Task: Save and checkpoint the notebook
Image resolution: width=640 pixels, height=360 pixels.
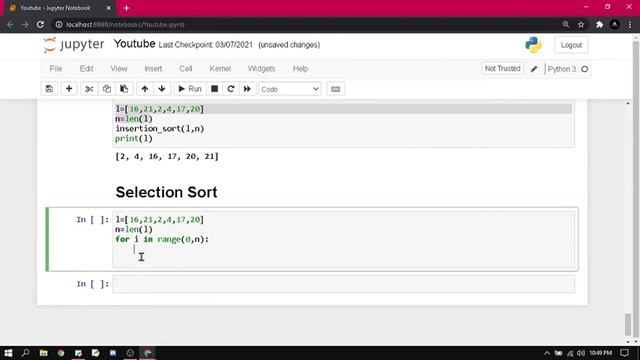Action: (49, 89)
